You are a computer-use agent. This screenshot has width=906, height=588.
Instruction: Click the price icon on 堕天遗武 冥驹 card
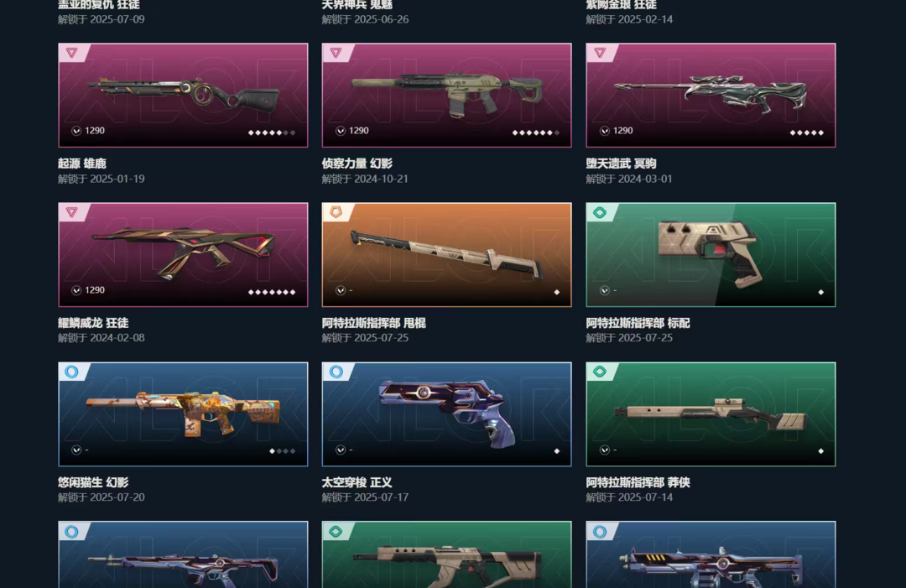pyautogui.click(x=604, y=131)
